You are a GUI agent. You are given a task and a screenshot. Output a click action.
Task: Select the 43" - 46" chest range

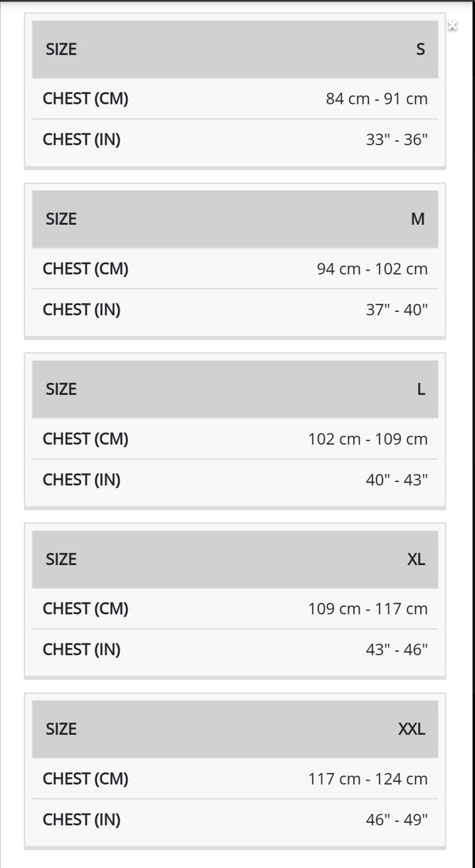397,650
